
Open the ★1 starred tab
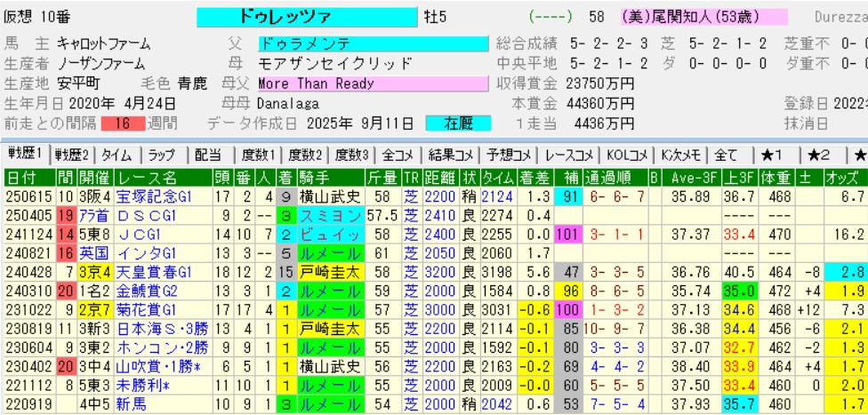(771, 154)
